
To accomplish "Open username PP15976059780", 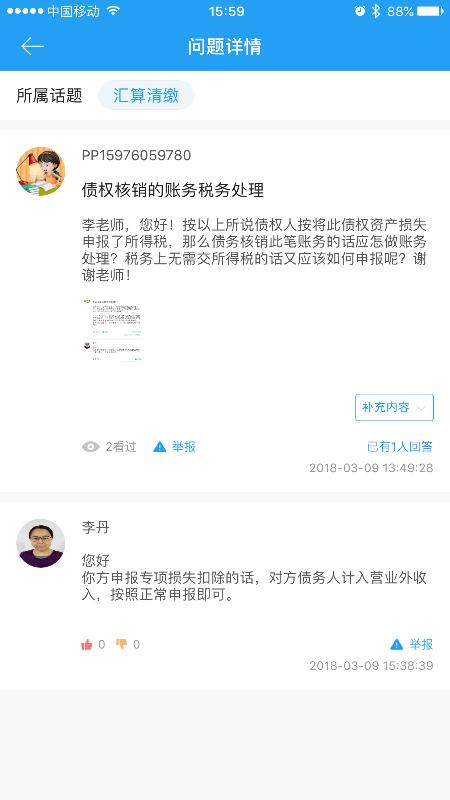I will (136, 155).
